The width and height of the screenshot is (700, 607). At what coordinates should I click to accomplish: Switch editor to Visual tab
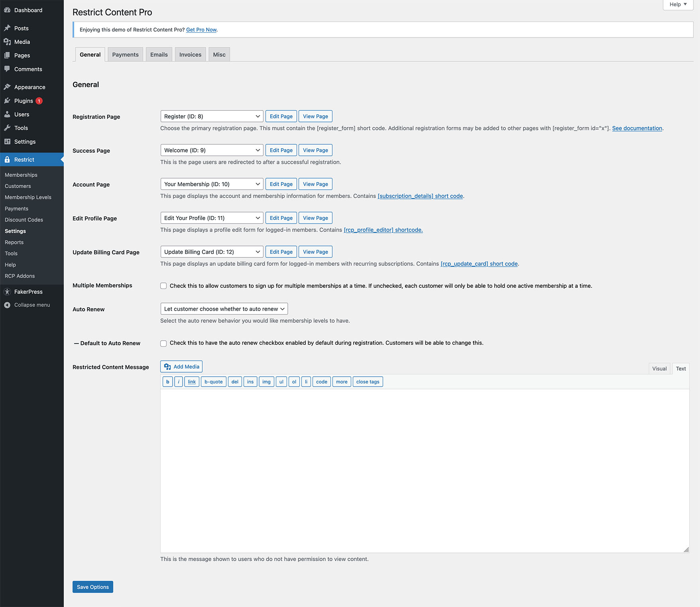click(x=659, y=369)
